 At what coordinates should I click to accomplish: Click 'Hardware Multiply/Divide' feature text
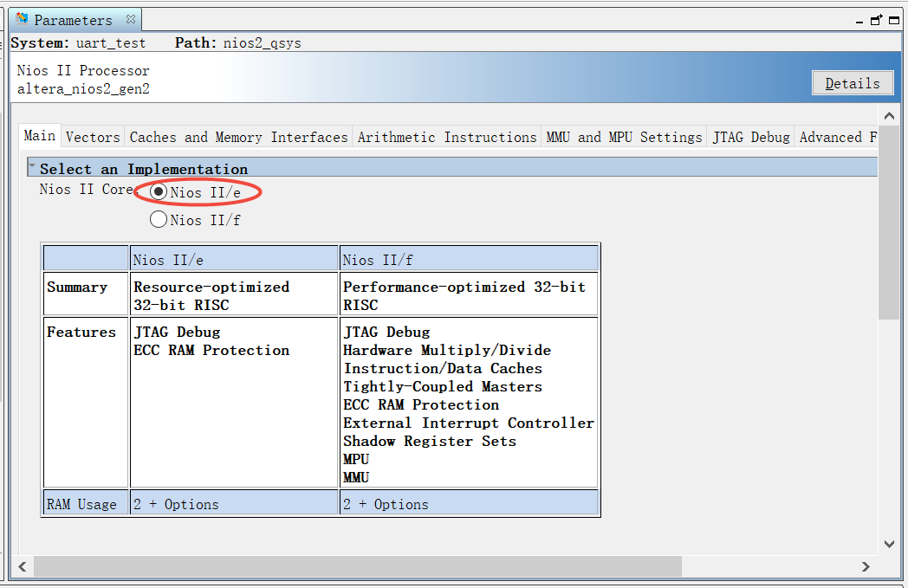tap(447, 350)
